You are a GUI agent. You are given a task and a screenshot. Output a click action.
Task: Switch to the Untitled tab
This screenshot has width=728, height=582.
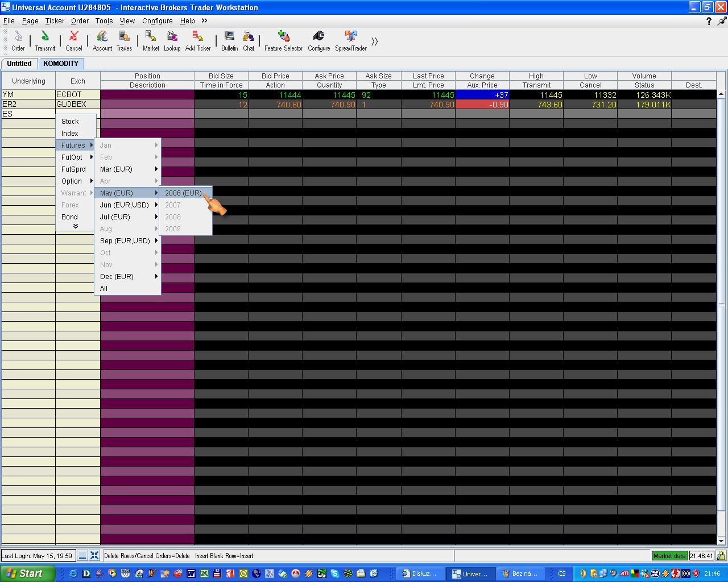click(x=19, y=64)
